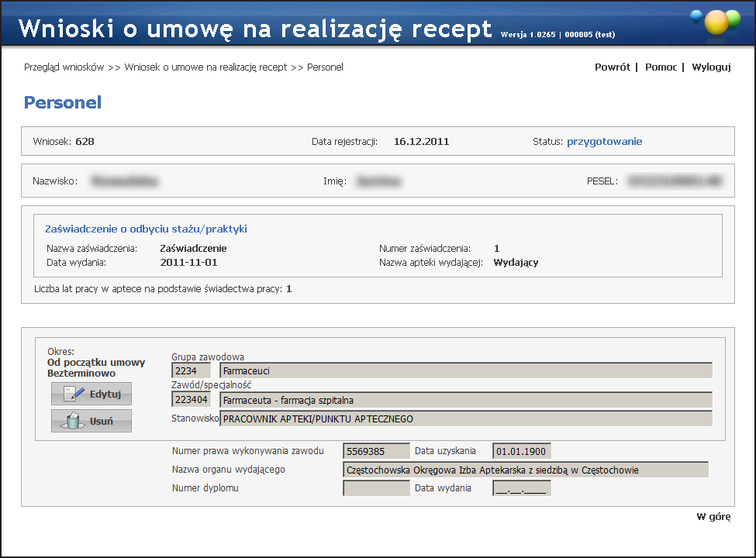This screenshot has width=756, height=558.
Task: Click the Data uzyskania field 01.01.1900
Action: click(522, 451)
